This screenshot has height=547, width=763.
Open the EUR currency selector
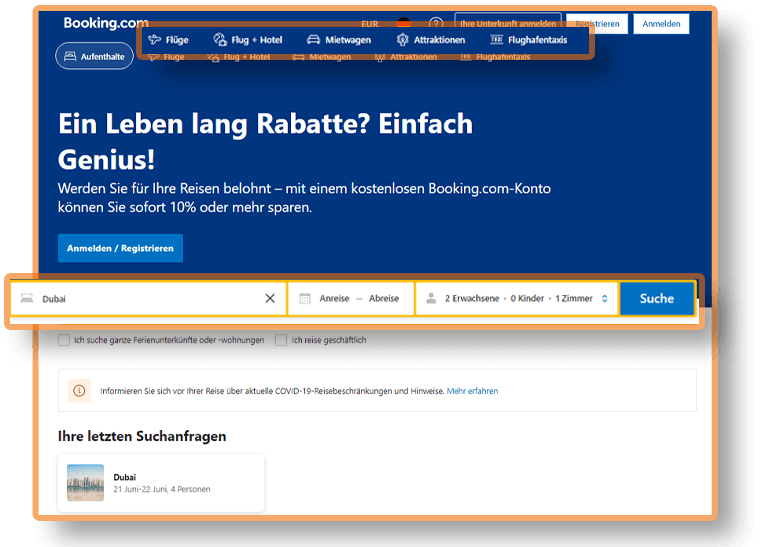[x=369, y=24]
